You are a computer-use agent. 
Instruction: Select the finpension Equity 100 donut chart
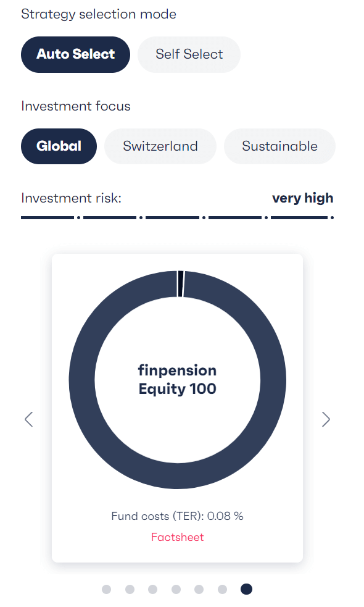tap(178, 380)
